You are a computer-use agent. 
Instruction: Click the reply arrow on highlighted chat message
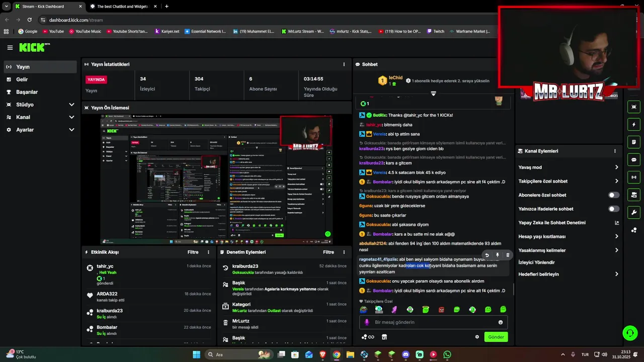[x=487, y=255]
